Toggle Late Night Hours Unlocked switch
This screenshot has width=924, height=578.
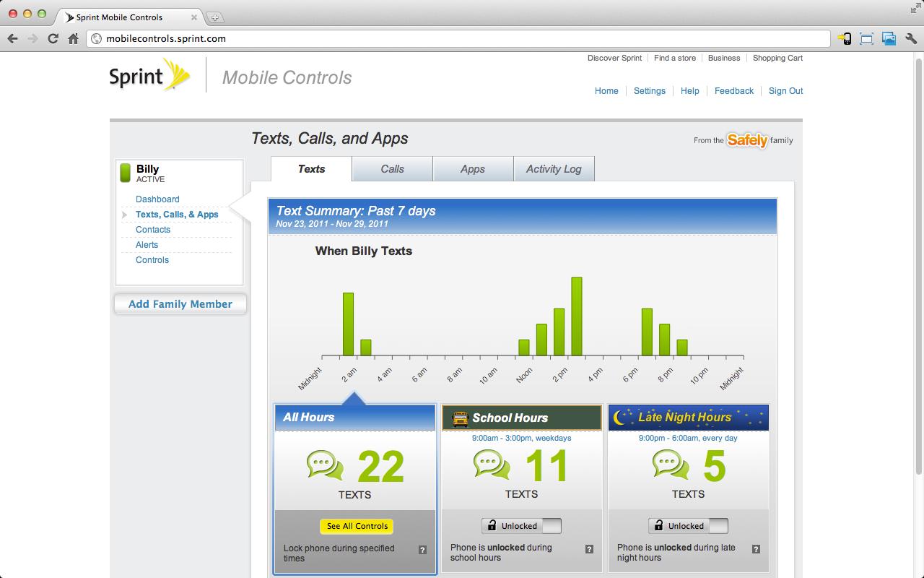click(x=688, y=526)
